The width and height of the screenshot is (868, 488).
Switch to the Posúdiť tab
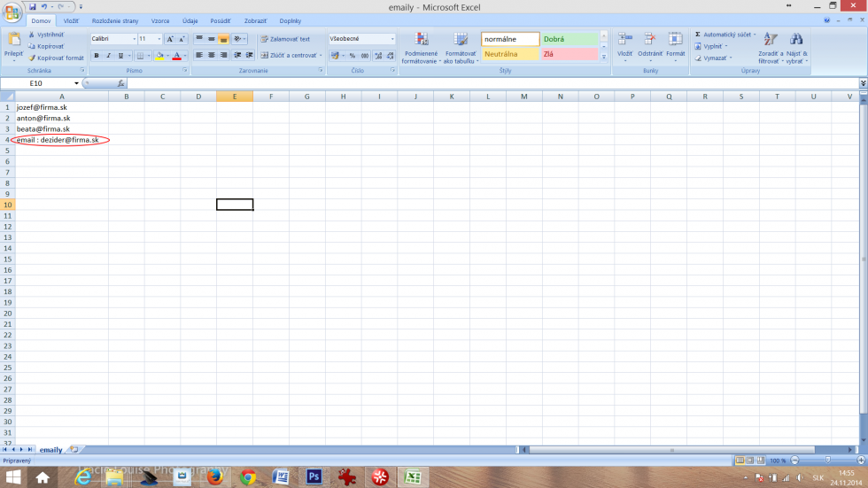(221, 21)
